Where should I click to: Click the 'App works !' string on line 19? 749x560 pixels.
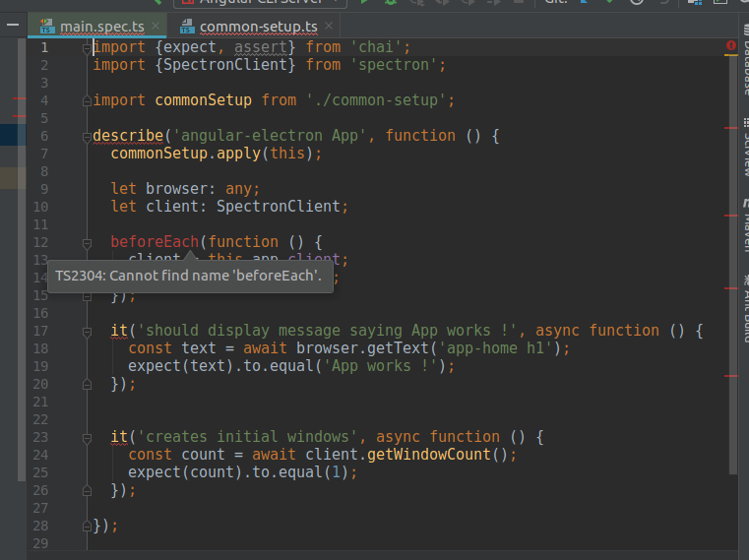pyautogui.click(x=380, y=366)
